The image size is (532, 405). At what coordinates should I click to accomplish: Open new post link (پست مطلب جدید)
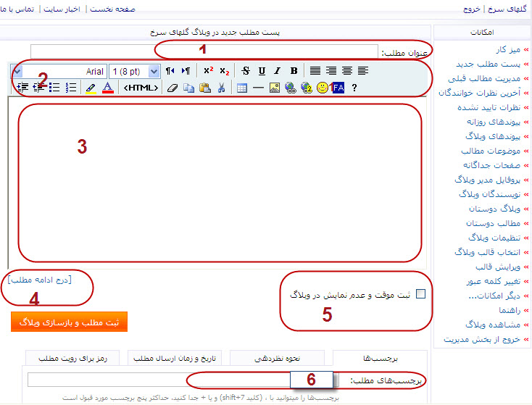[489, 64]
